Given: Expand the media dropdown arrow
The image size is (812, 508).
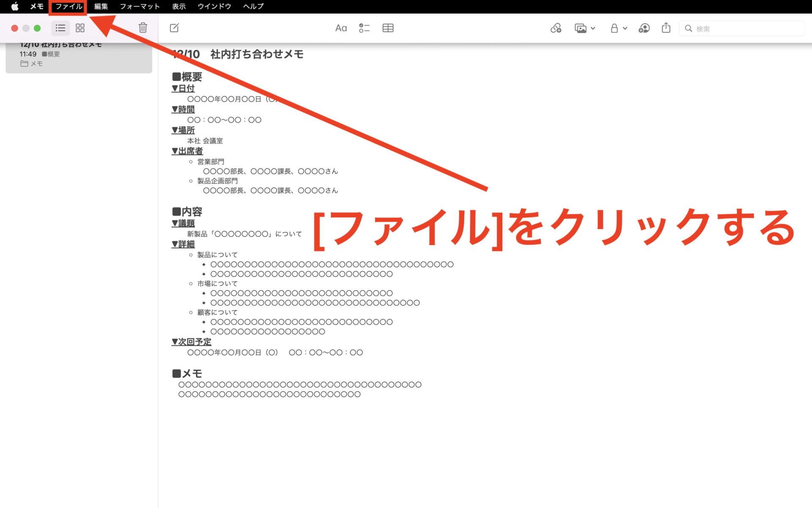Looking at the screenshot, I should click(x=593, y=28).
